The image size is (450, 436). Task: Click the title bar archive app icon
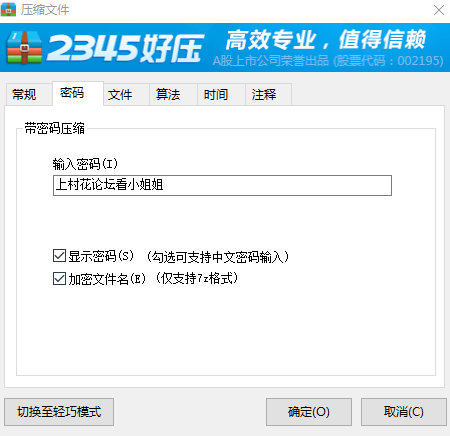(8, 9)
